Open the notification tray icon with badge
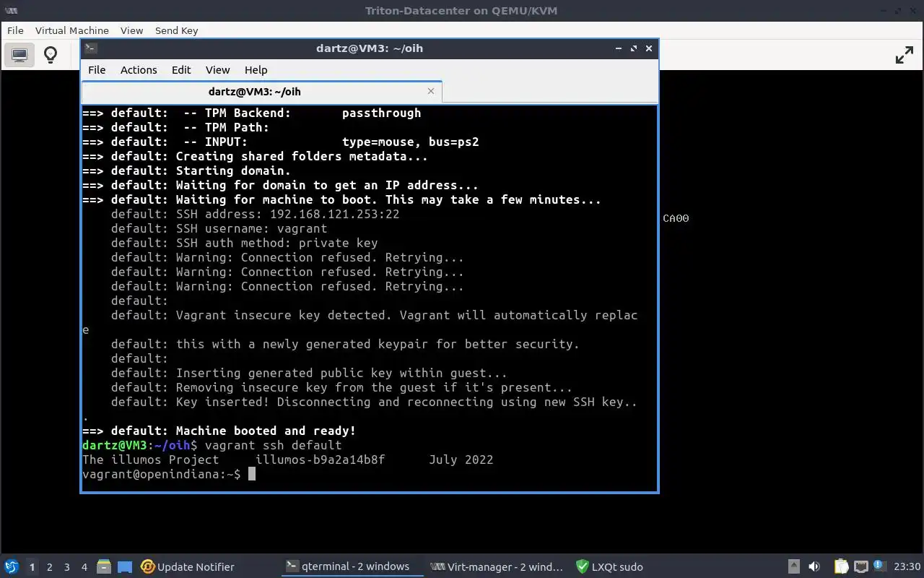924x578 pixels. pyautogui.click(x=879, y=566)
